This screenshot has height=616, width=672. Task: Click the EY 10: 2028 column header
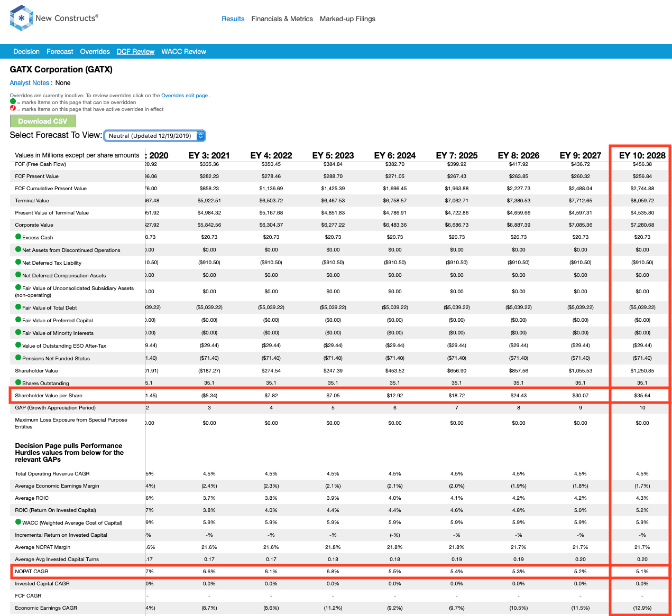pos(642,155)
